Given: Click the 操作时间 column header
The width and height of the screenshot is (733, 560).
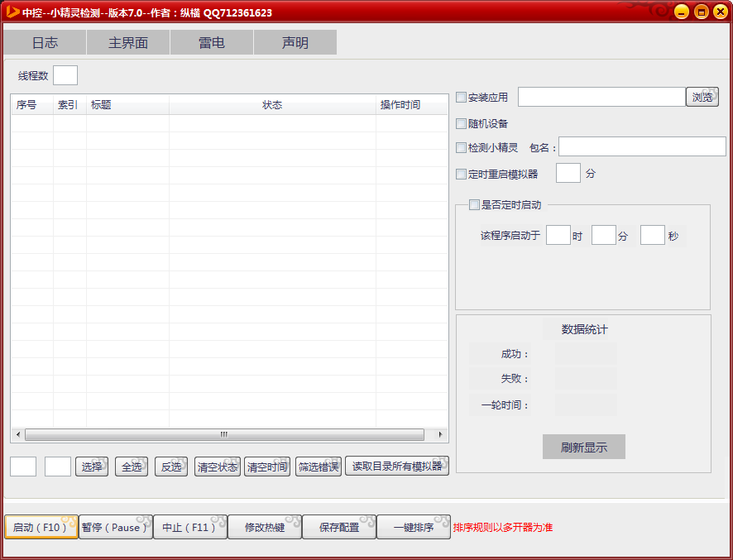Looking at the screenshot, I should [411, 105].
